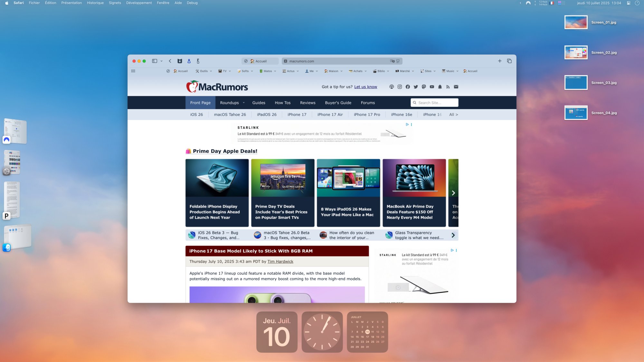Click the cat-face extension icon in toolbar
644x362 pixels.
pyautogui.click(x=180, y=61)
